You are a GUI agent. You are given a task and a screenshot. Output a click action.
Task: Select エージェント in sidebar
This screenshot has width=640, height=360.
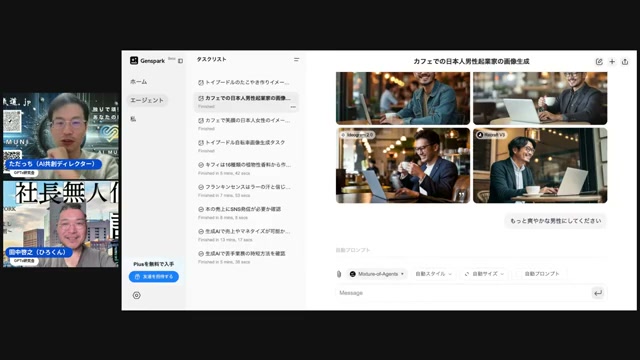(147, 100)
